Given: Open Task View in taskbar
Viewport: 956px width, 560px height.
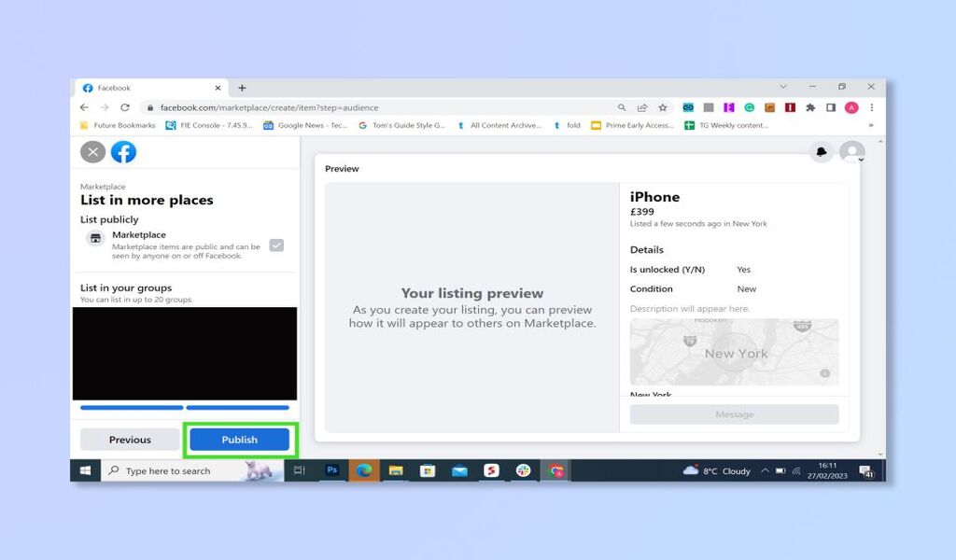Looking at the screenshot, I should pos(299,470).
